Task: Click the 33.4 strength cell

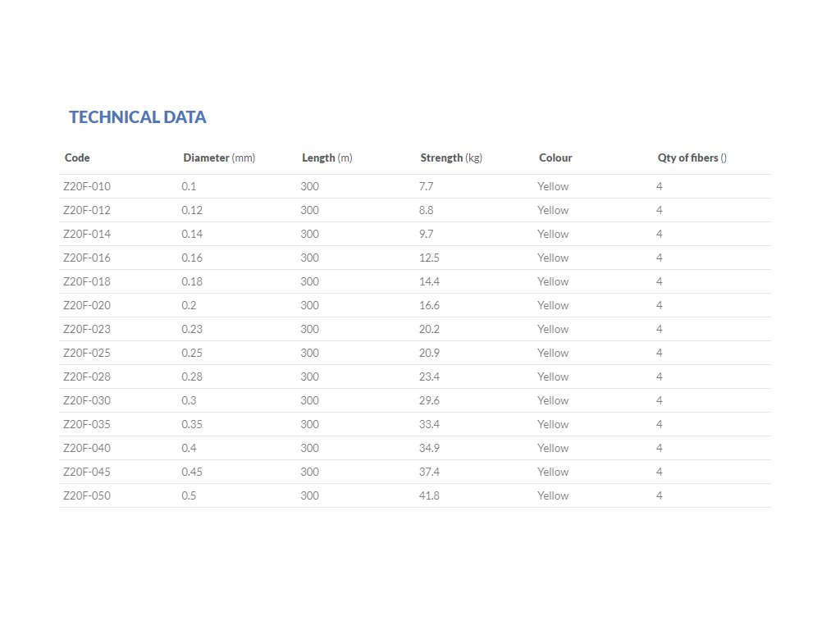Action: pyautogui.click(x=429, y=424)
